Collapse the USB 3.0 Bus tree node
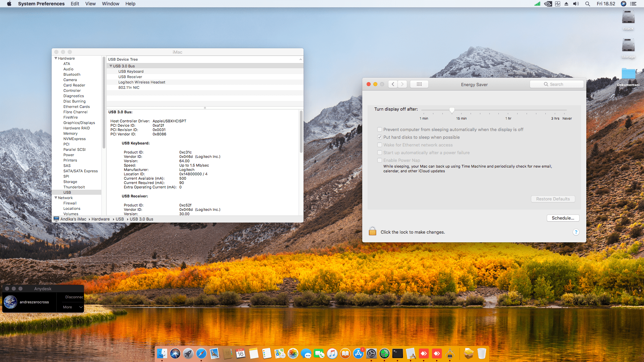Viewport: 644px width, 362px height. pyautogui.click(x=111, y=66)
